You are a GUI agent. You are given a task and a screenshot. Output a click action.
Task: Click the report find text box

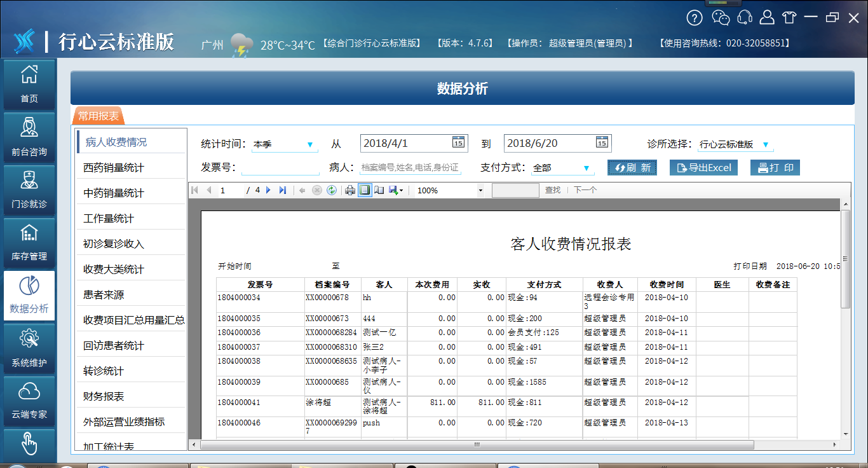click(515, 190)
